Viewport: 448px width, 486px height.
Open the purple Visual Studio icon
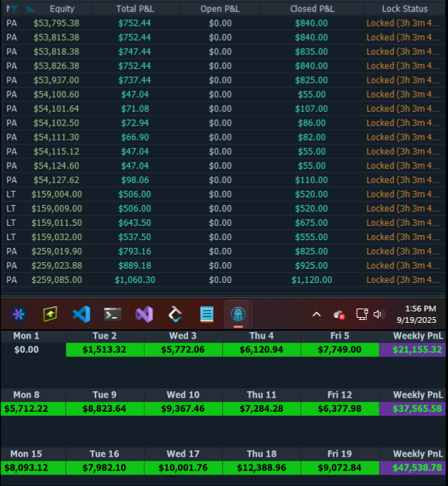[144, 314]
